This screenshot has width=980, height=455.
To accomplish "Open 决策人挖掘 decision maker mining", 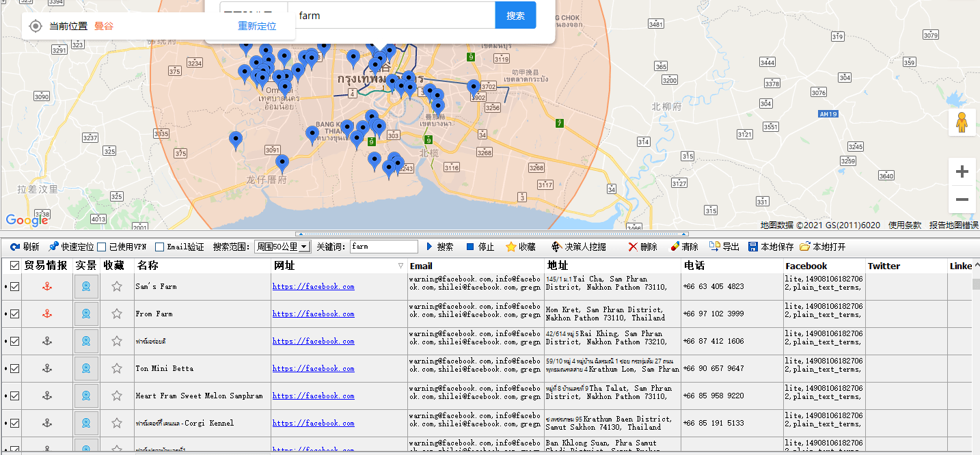I will [578, 247].
